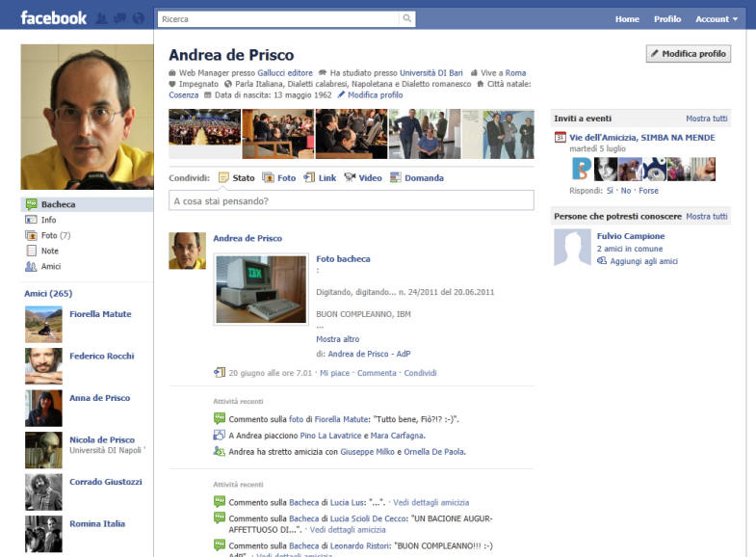Show all suggested people with Mostra tutti
Screen dimensions: 756x557
point(706,217)
